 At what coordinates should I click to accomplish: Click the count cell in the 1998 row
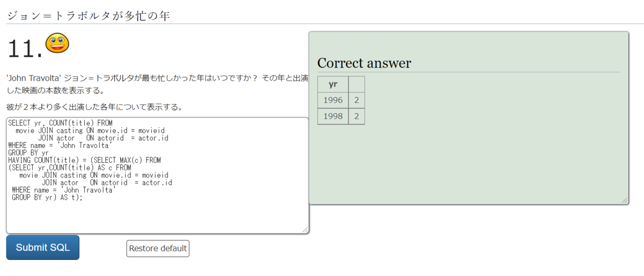pos(356,116)
